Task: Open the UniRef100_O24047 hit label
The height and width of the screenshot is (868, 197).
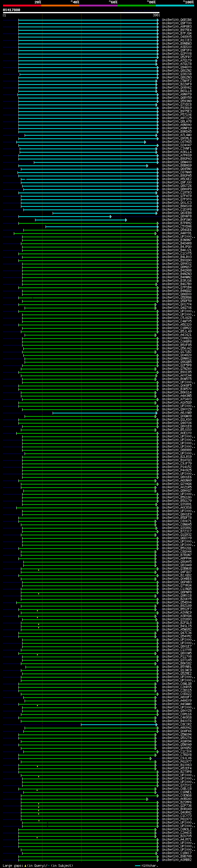Action: pos(176,145)
